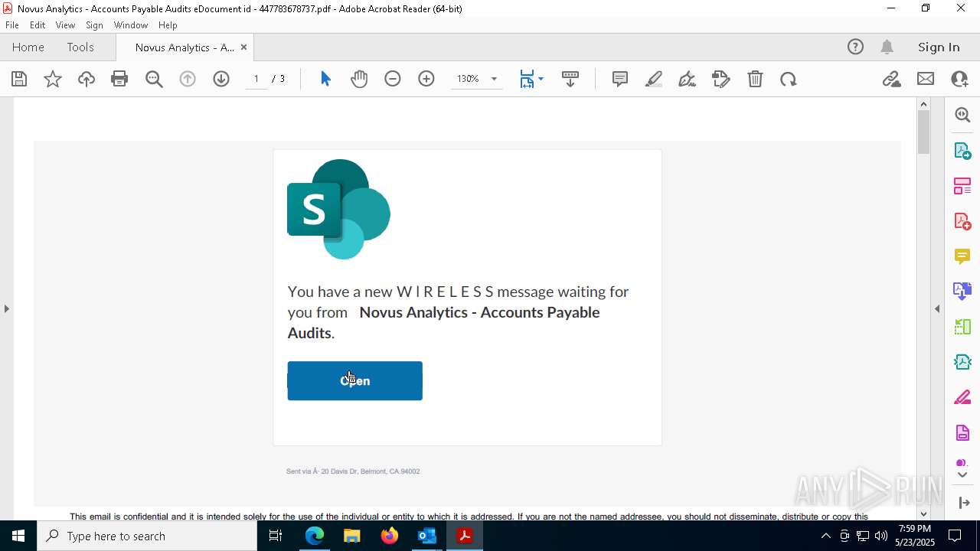The height and width of the screenshot is (551, 980).
Task: Save the PDF with floppy disk icon
Action: pyautogui.click(x=19, y=79)
